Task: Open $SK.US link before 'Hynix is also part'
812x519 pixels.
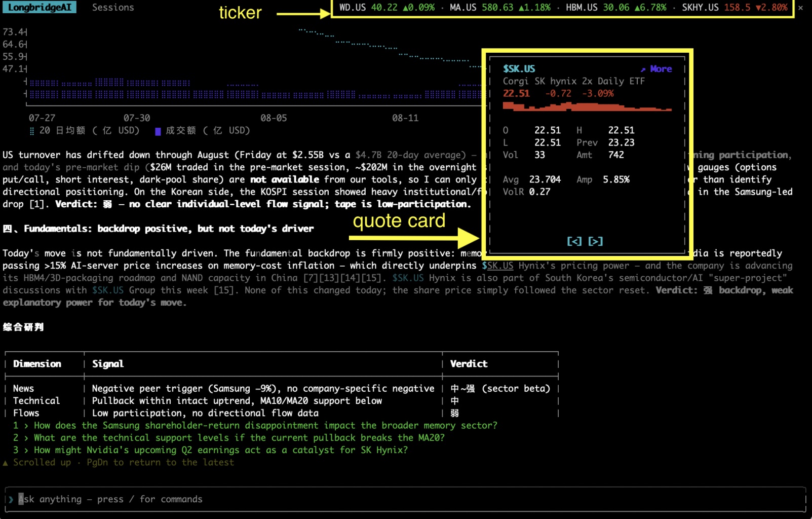Action: coord(408,278)
